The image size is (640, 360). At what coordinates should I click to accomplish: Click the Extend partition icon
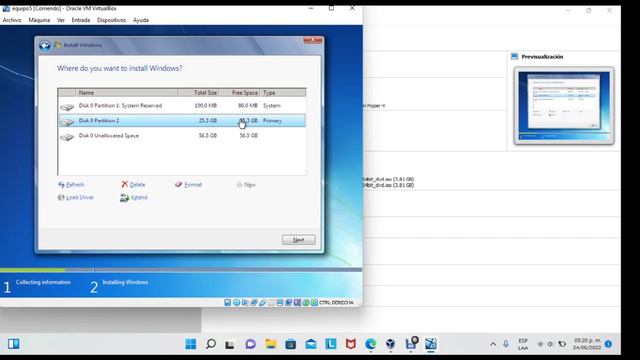pyautogui.click(x=124, y=198)
